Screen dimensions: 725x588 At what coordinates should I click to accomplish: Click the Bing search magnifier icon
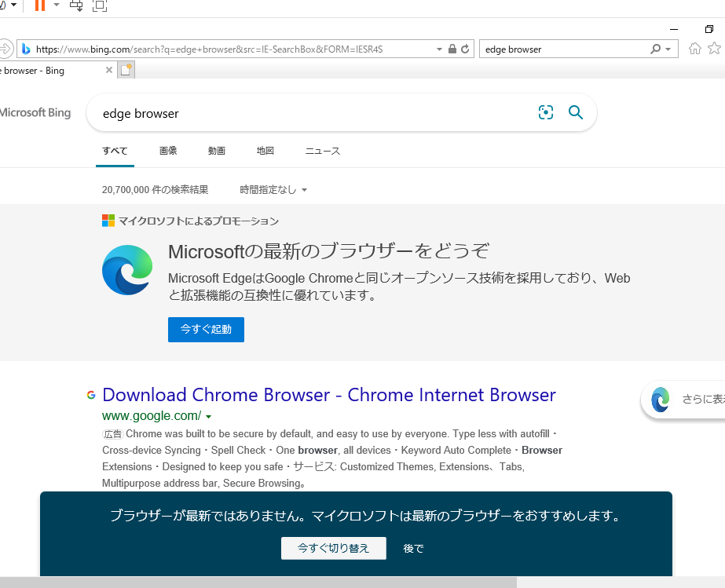576,112
